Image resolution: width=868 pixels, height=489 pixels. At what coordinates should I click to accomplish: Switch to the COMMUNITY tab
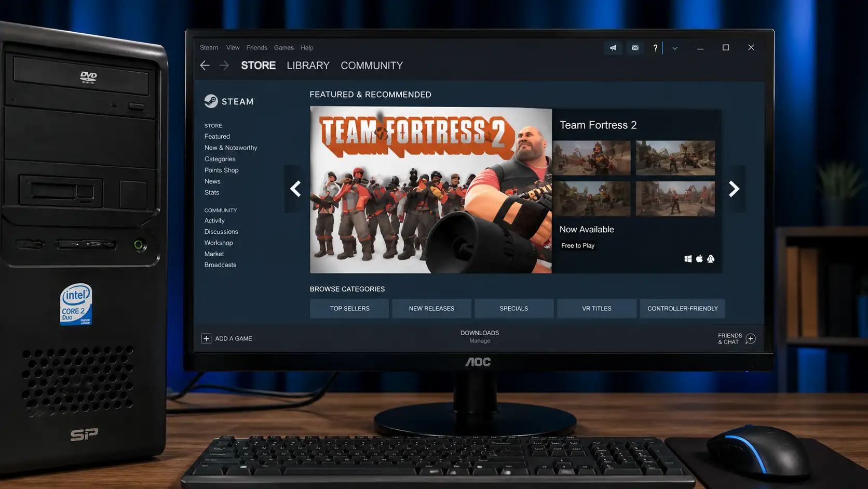coord(372,65)
